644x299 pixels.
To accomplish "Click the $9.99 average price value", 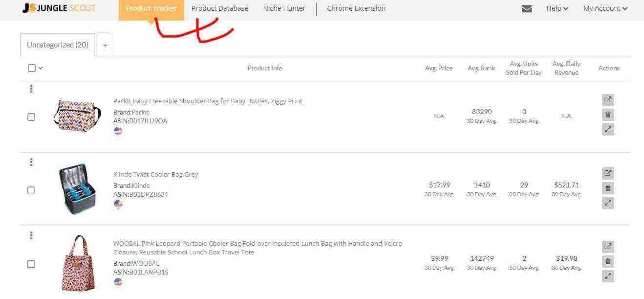I will point(439,258).
